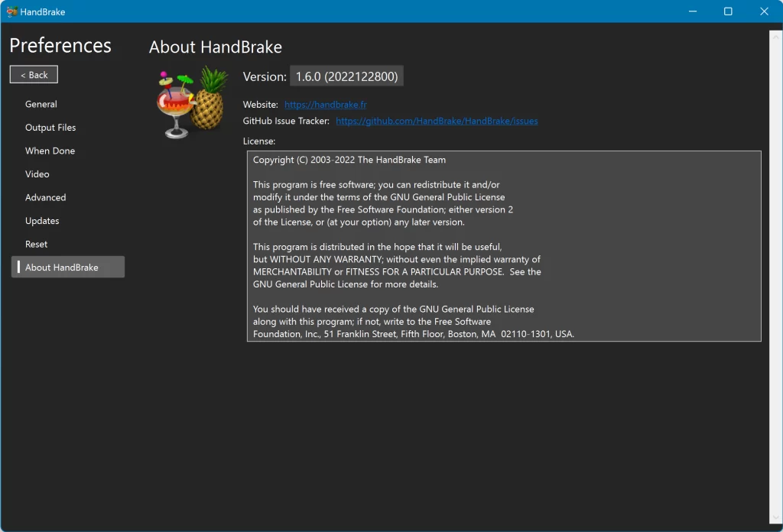Open the Reset preferences section
This screenshot has height=532, width=783.
point(37,244)
